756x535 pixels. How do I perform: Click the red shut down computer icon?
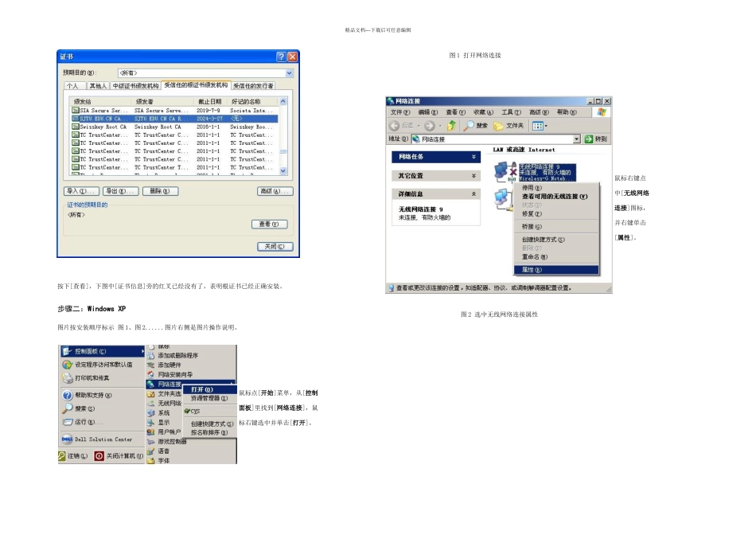[99, 456]
